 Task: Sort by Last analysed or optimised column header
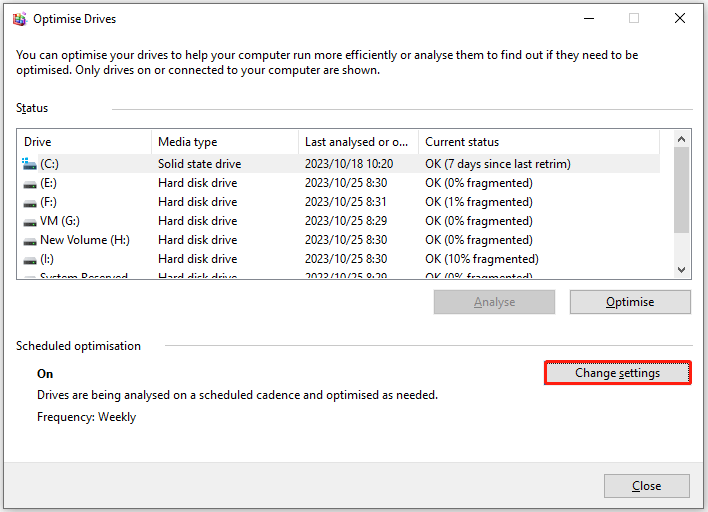pyautogui.click(x=359, y=142)
